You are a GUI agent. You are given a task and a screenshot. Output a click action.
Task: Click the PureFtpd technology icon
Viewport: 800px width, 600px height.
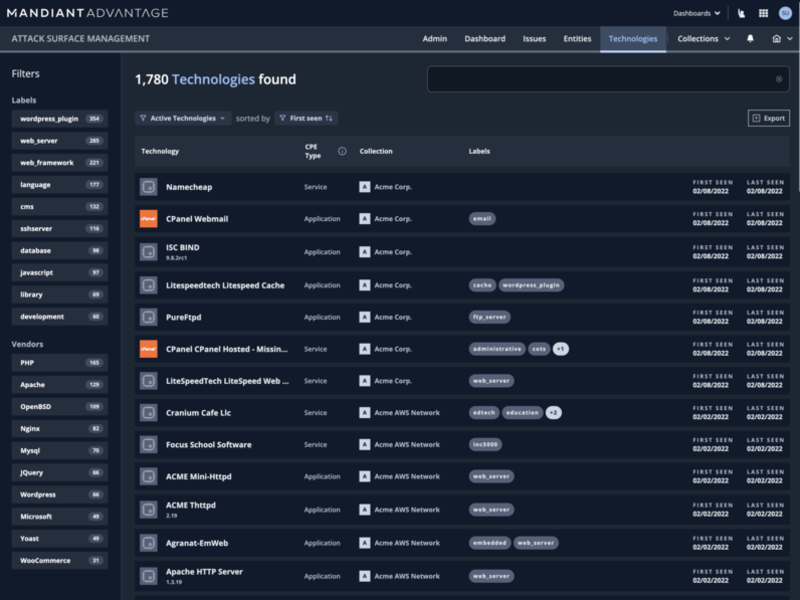pyautogui.click(x=148, y=317)
